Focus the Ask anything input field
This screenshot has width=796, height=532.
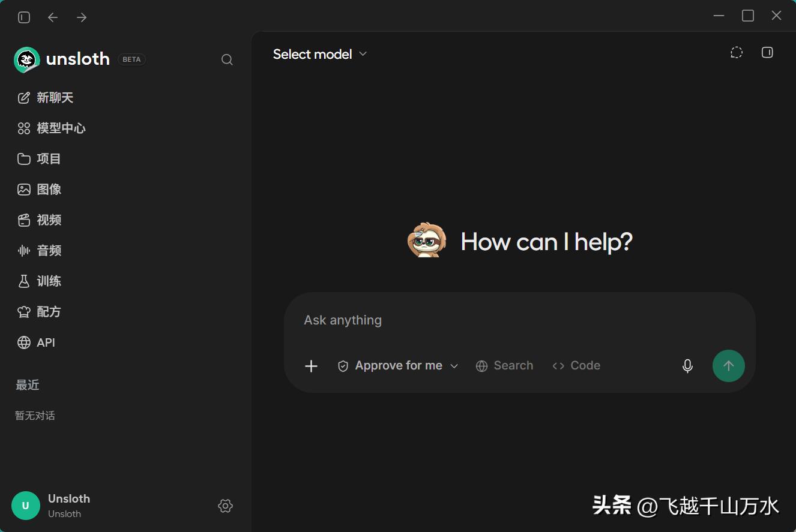(x=519, y=320)
